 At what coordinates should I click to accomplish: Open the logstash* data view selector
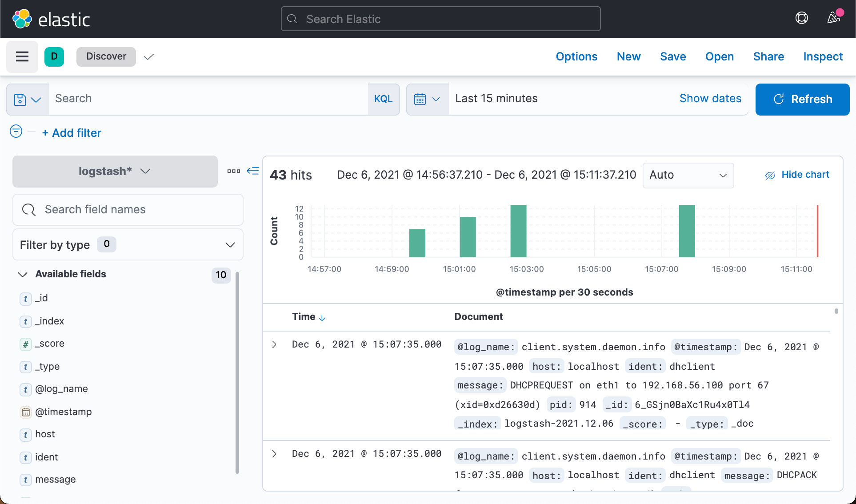click(x=115, y=171)
